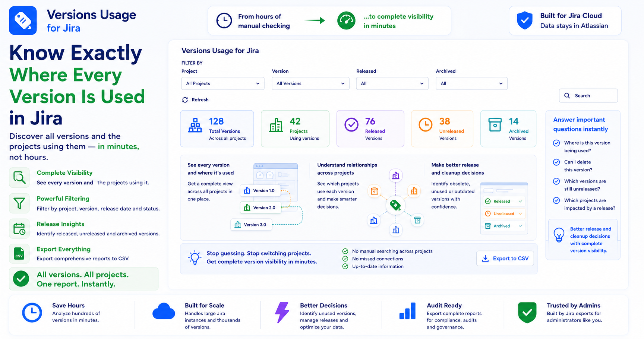Click the Save Hours clock icon

pyautogui.click(x=32, y=313)
